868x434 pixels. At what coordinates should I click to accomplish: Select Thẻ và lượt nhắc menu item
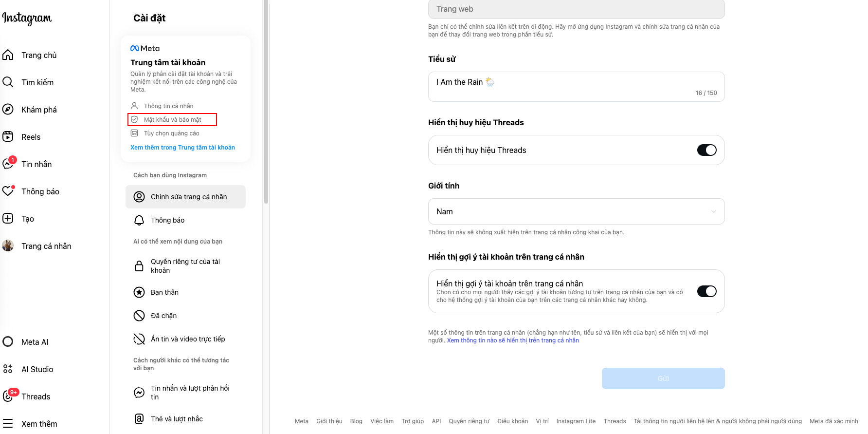coord(185,419)
